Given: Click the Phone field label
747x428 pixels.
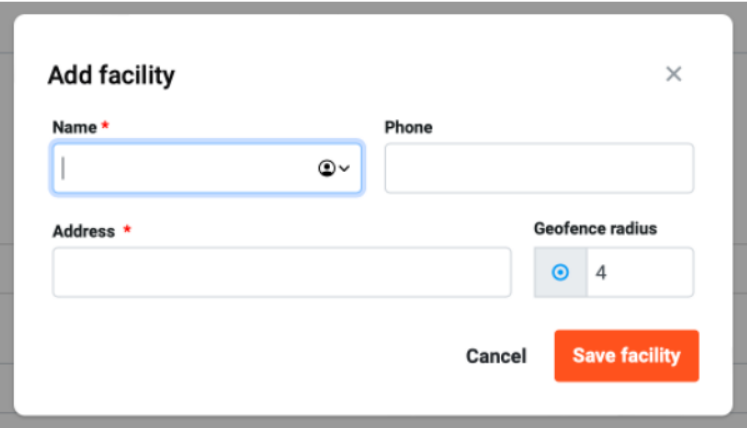Looking at the screenshot, I should pos(408,127).
